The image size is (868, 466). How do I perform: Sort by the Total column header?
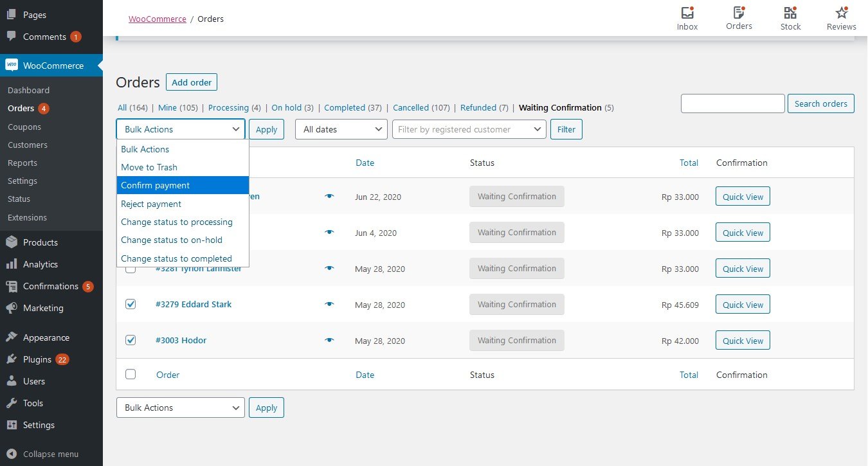click(689, 163)
